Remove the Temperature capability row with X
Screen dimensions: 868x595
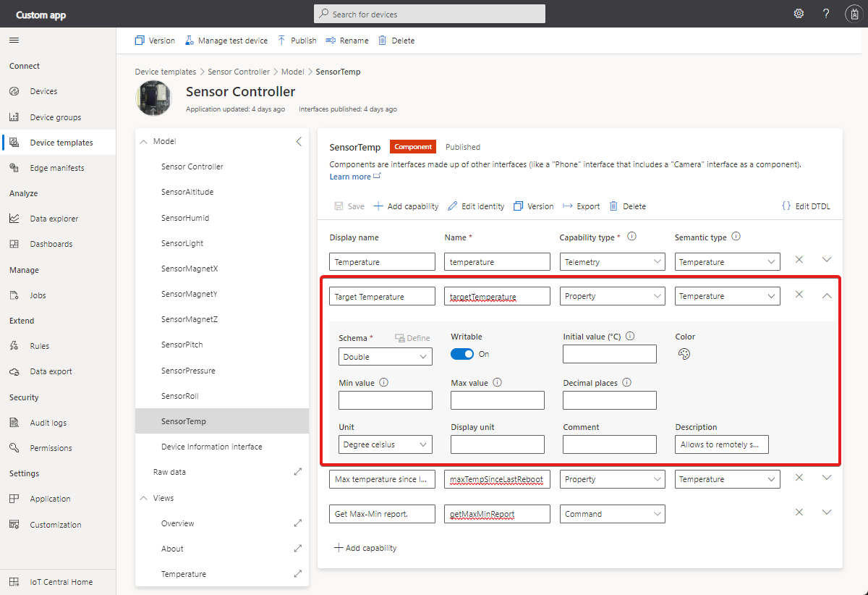799,259
